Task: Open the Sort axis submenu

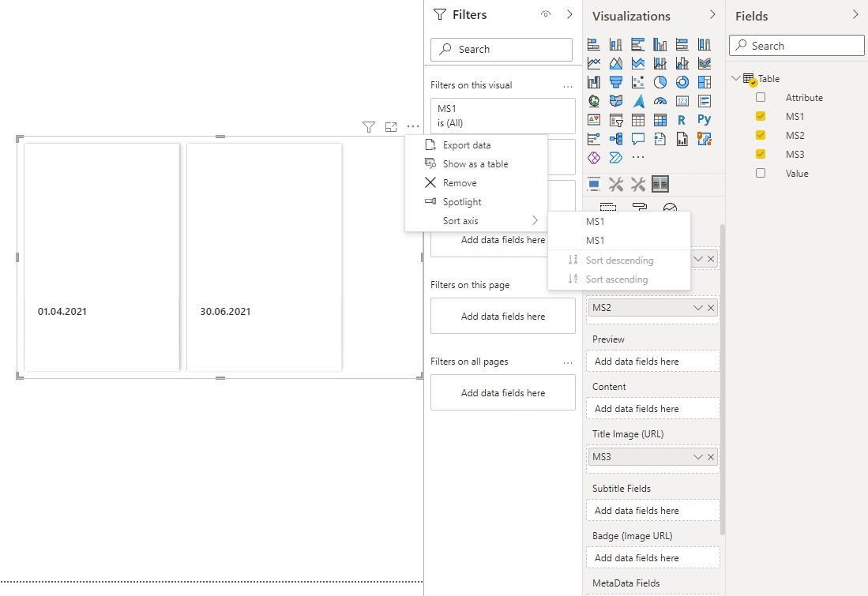Action: click(476, 221)
